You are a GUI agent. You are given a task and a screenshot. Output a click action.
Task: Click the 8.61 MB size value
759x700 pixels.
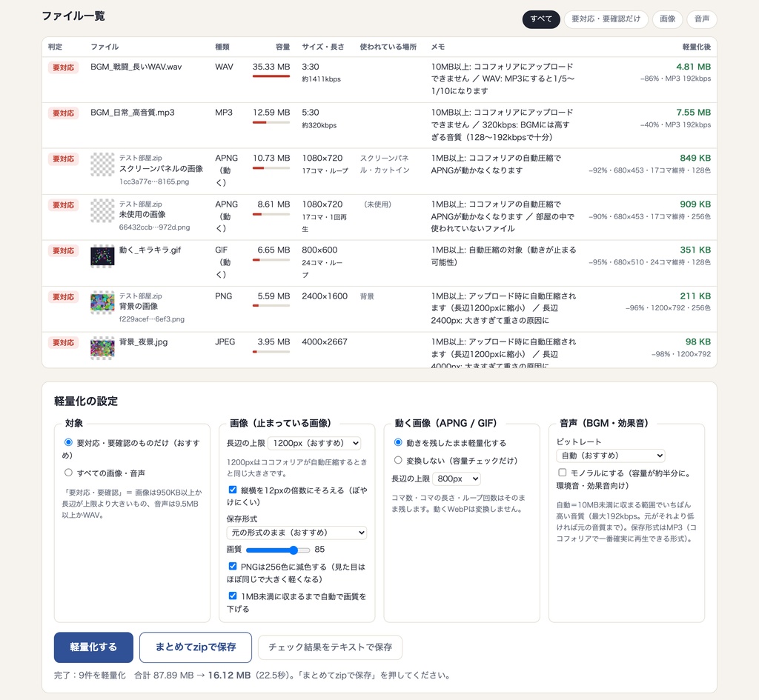click(274, 204)
